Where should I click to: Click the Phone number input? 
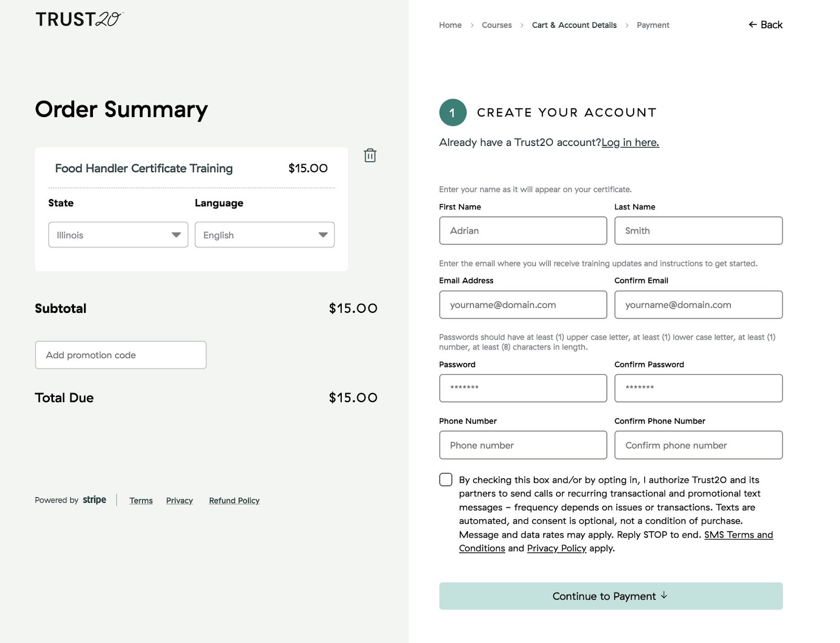click(x=523, y=445)
